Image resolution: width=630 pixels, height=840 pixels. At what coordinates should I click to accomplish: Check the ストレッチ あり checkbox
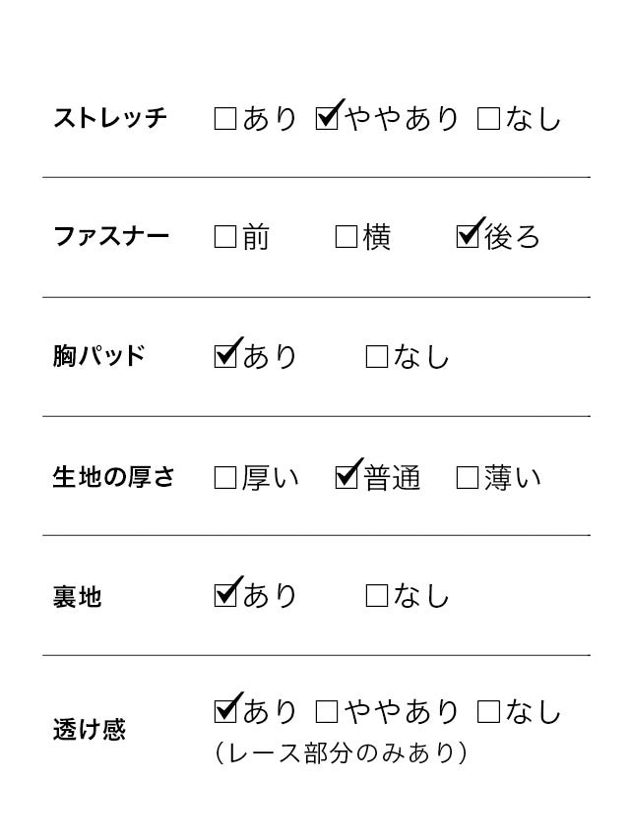pos(225,120)
